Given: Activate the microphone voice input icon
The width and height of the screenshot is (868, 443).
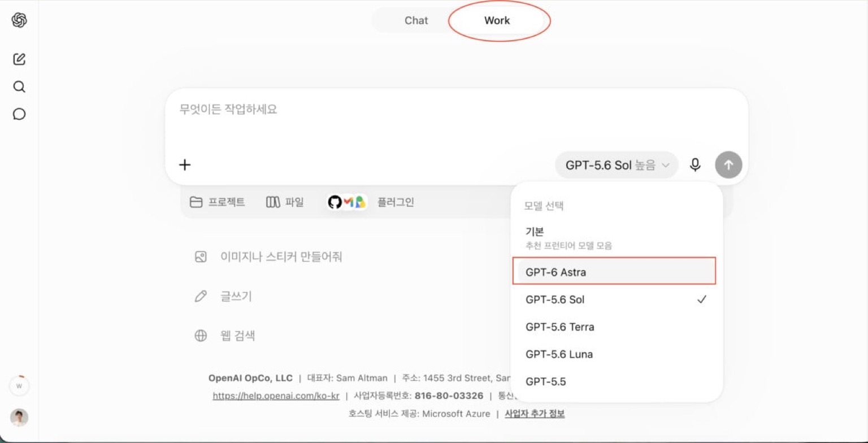Looking at the screenshot, I should (x=695, y=165).
